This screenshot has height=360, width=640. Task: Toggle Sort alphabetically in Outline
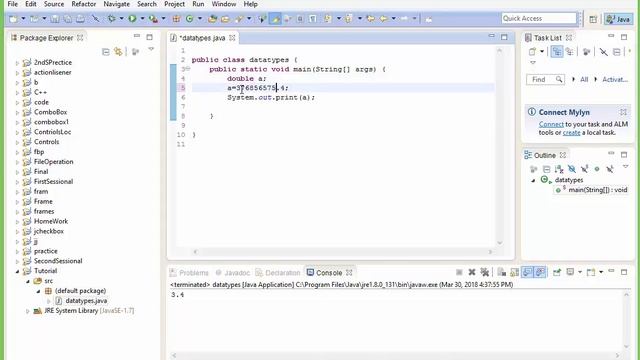click(x=559, y=169)
